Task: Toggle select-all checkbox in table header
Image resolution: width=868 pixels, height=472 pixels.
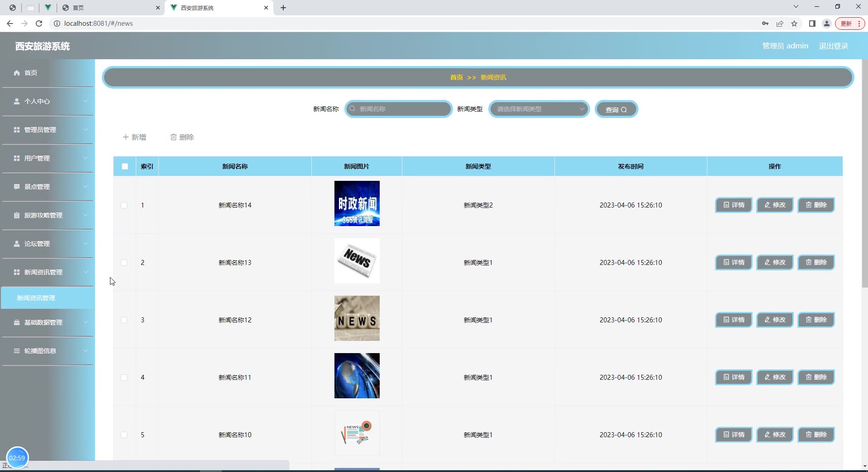Action: 125,166
